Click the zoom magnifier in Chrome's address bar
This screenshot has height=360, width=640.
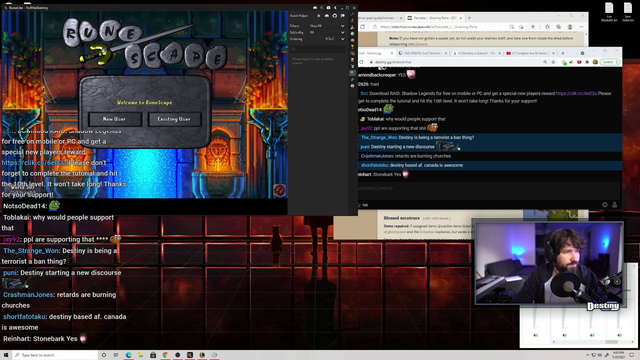545,62
